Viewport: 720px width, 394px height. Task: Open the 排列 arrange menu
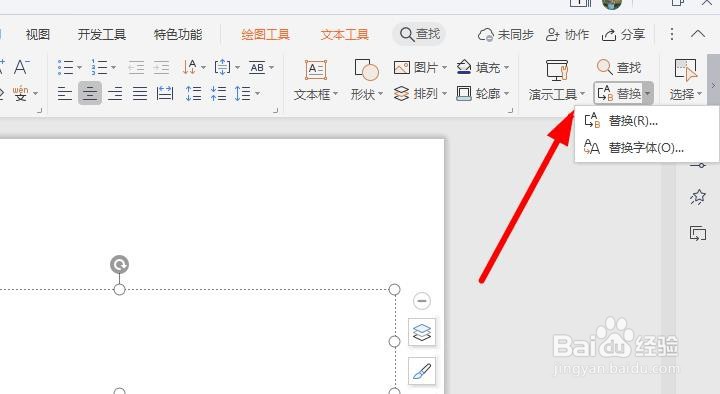tap(420, 94)
